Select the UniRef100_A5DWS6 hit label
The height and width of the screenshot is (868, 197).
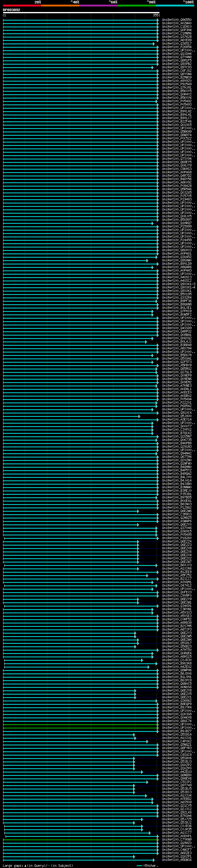(176, 860)
